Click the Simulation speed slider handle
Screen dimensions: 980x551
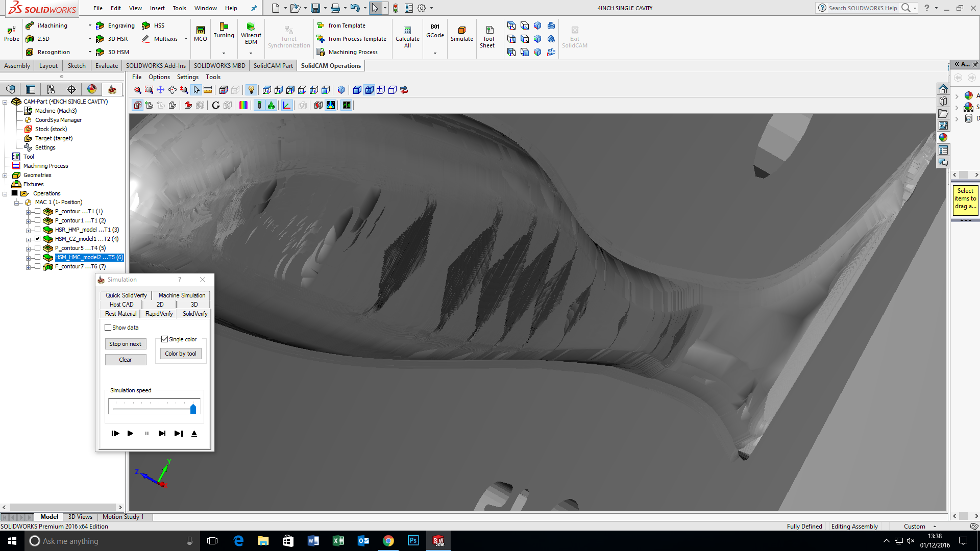click(x=193, y=409)
